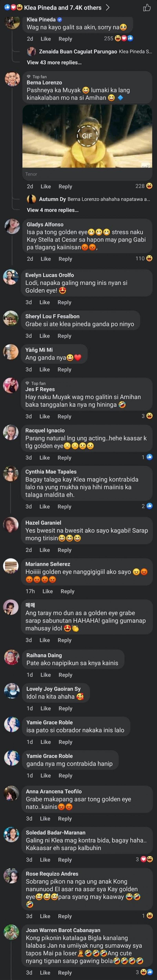Viewport: 157px width, 980px height.
Task: Open Autumn Dy's reply avatar
Action: [x=32, y=199]
